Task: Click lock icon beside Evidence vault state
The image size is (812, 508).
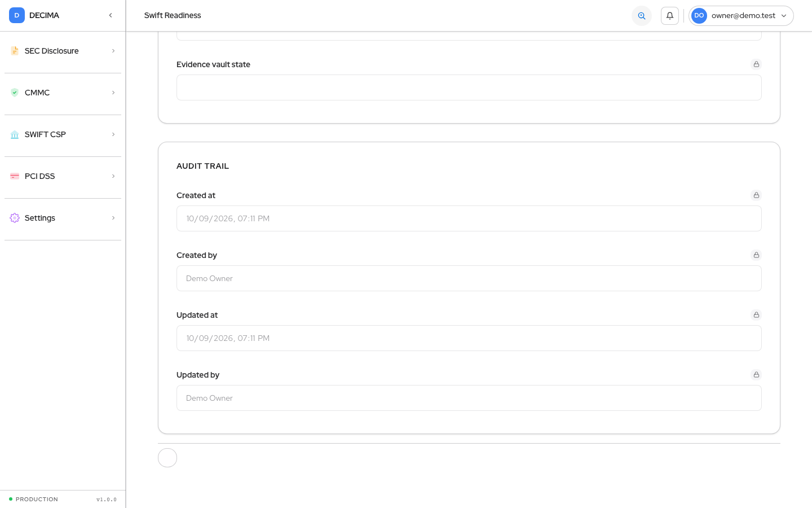Action: (756, 64)
